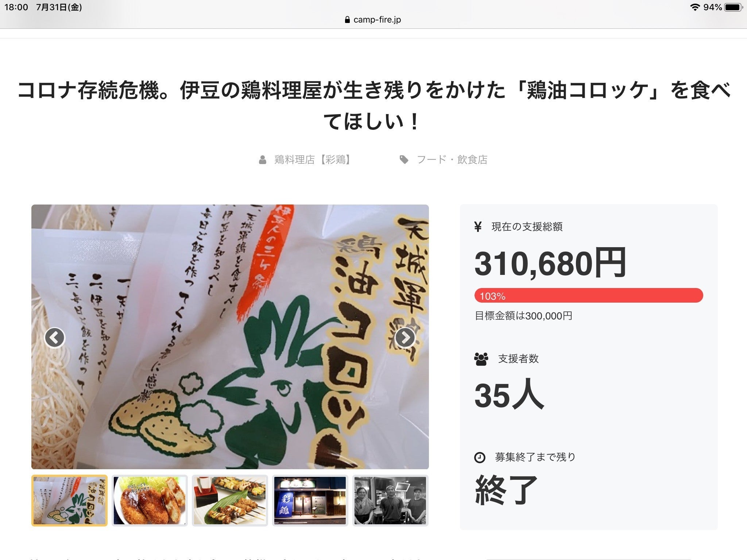Screen dimensions: 747x560
Task: Tap the yen icon above total amount
Action: pos(478,227)
